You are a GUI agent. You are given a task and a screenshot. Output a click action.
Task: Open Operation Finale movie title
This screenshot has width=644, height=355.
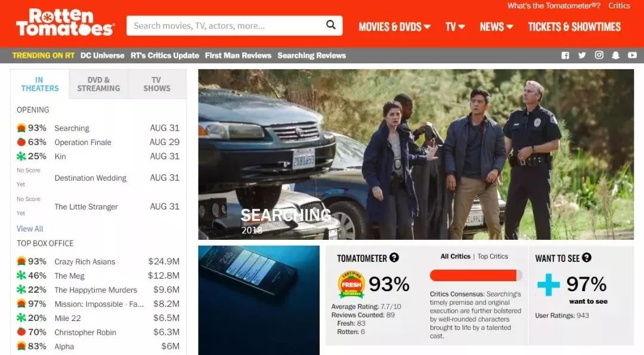click(x=82, y=142)
